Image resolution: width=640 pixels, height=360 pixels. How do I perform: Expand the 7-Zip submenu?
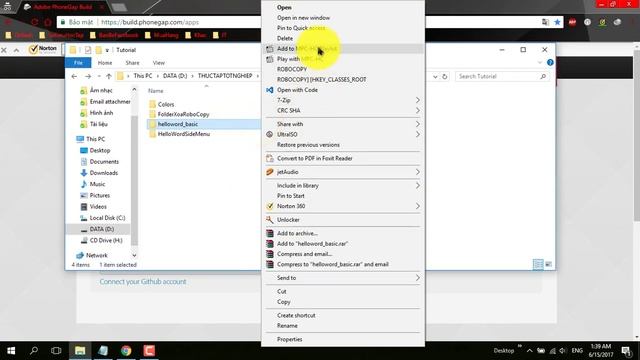(x=343, y=100)
